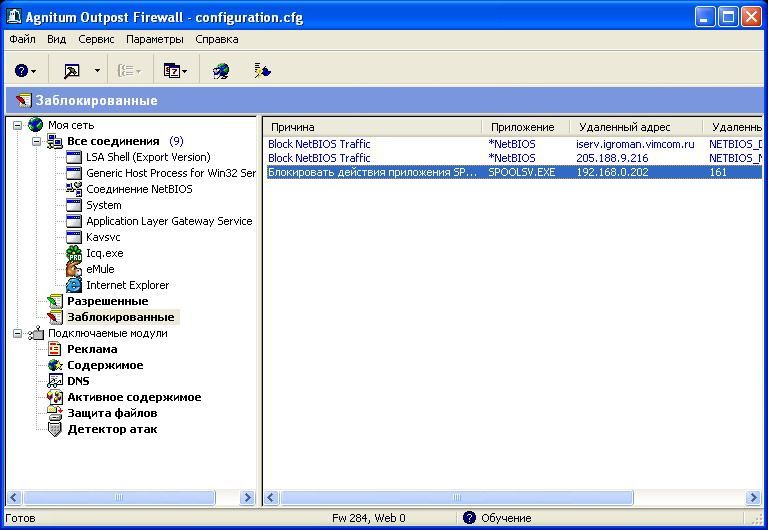Open the policy mode dropdown arrow
Image resolution: width=768 pixels, height=530 pixels.
coord(97,71)
